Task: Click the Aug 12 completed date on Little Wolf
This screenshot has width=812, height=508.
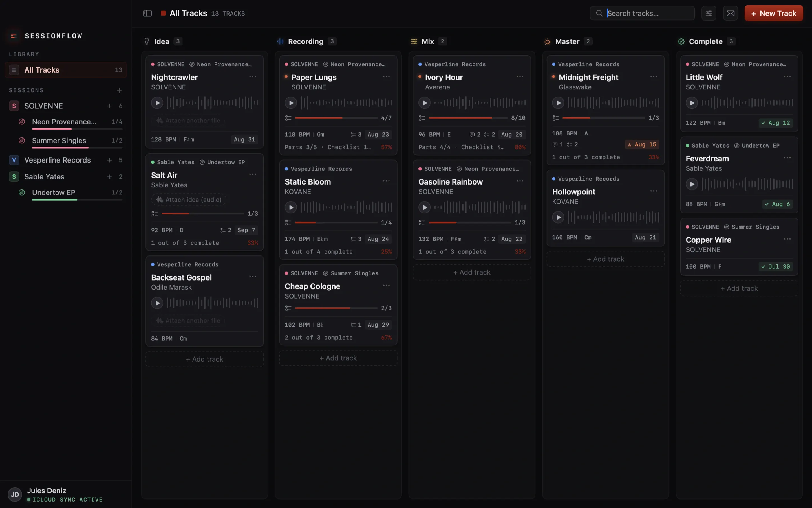Action: pyautogui.click(x=775, y=123)
